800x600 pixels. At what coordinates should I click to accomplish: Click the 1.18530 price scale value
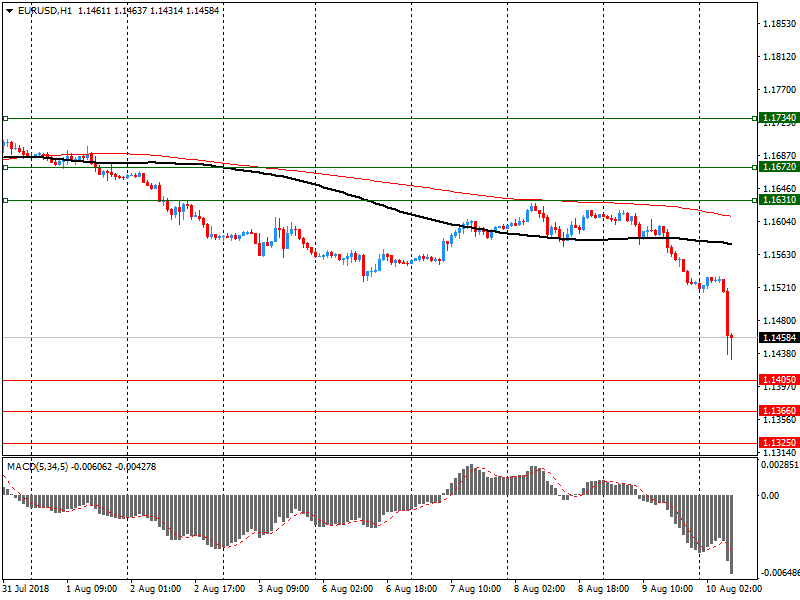[780, 23]
